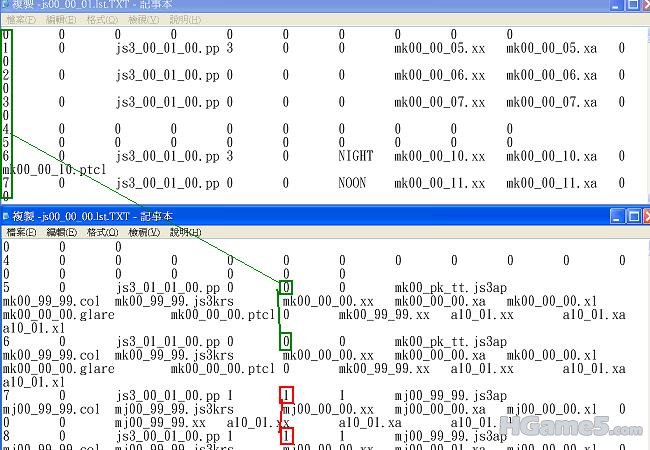The image size is (650, 450).
Task: Open 檔案(F) menu in js00_00_00 Notepad window
Action: click(x=20, y=232)
